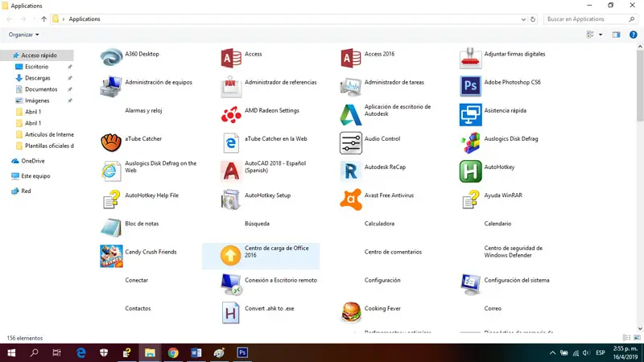Select the Bloc de notas icon

111,228
